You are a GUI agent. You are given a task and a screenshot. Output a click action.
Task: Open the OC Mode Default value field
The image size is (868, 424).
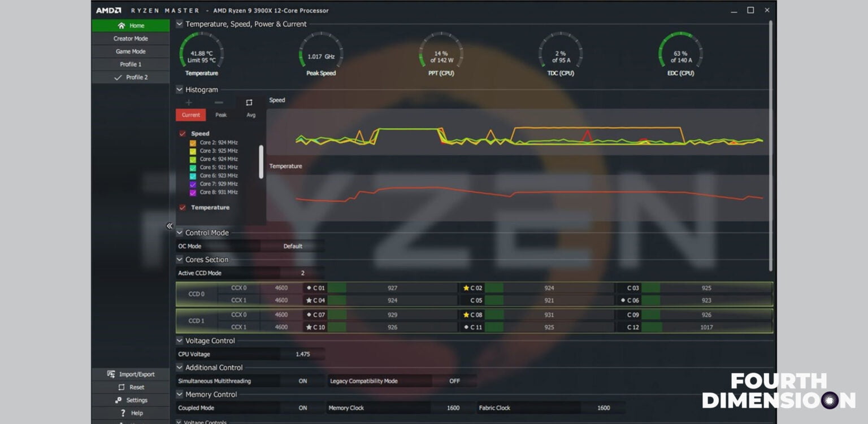[x=293, y=246]
